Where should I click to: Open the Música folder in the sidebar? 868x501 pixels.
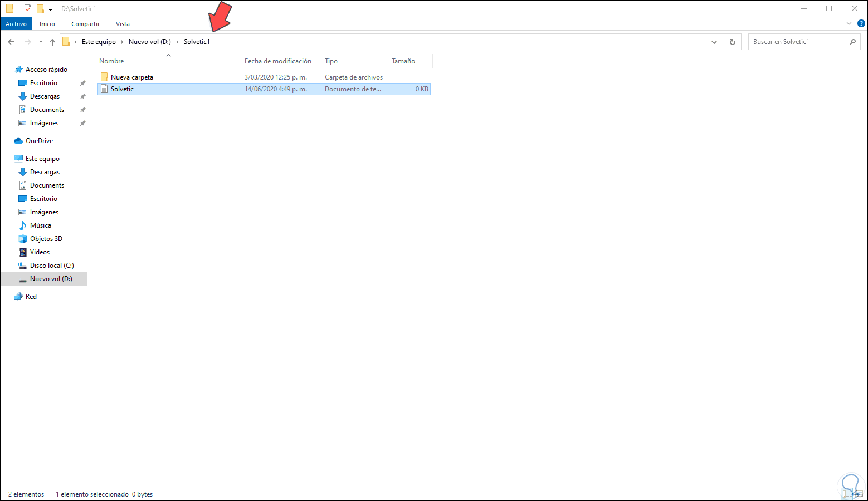click(x=40, y=225)
